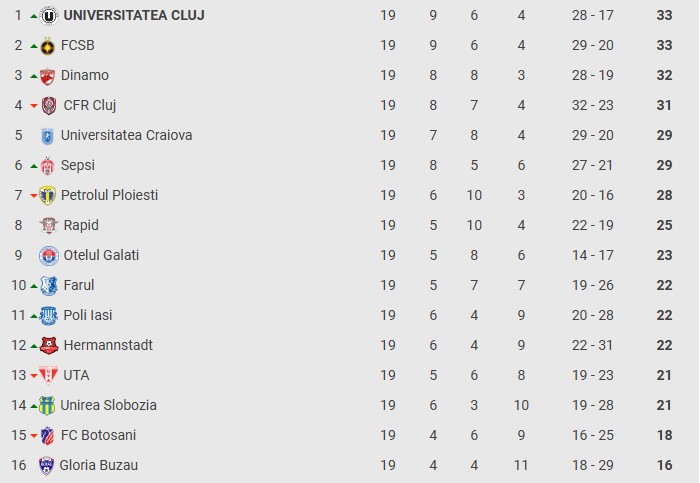
Task: Click the Hermannstadt red crest icon
Action: pos(49,346)
